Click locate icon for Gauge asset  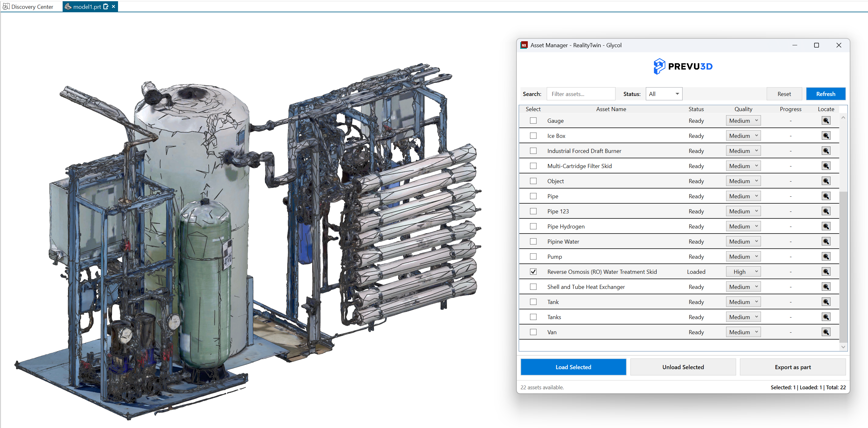click(826, 121)
